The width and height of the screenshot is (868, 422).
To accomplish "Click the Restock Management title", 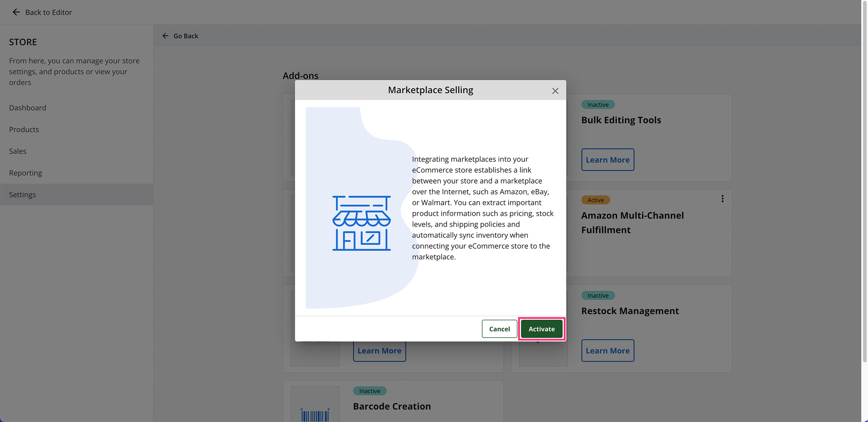I will coord(630,311).
